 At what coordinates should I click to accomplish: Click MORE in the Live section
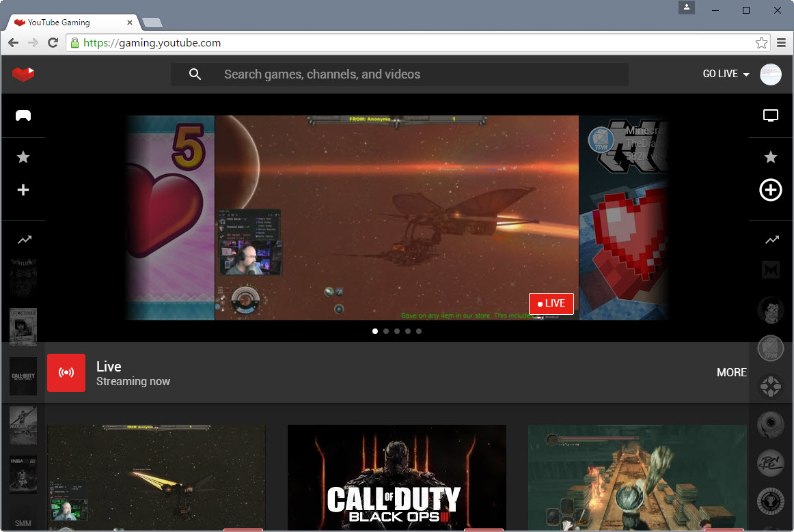(732, 373)
